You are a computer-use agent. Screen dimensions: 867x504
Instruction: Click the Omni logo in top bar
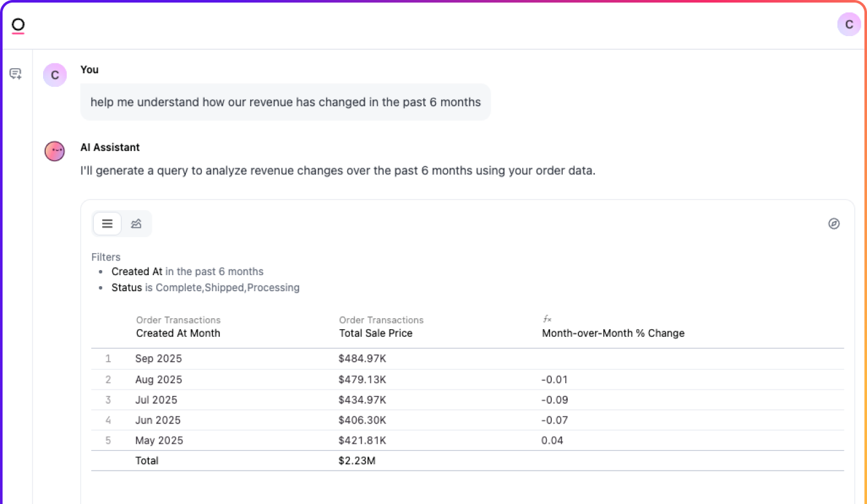click(x=18, y=26)
